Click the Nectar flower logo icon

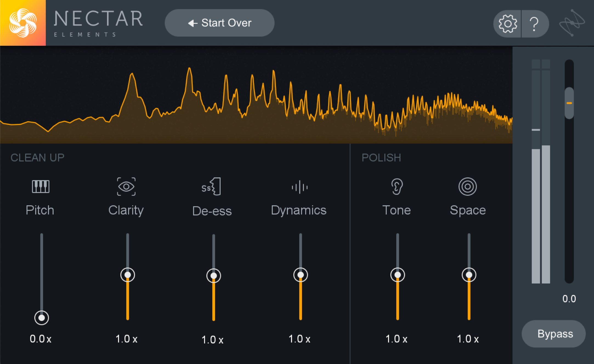coord(23,23)
